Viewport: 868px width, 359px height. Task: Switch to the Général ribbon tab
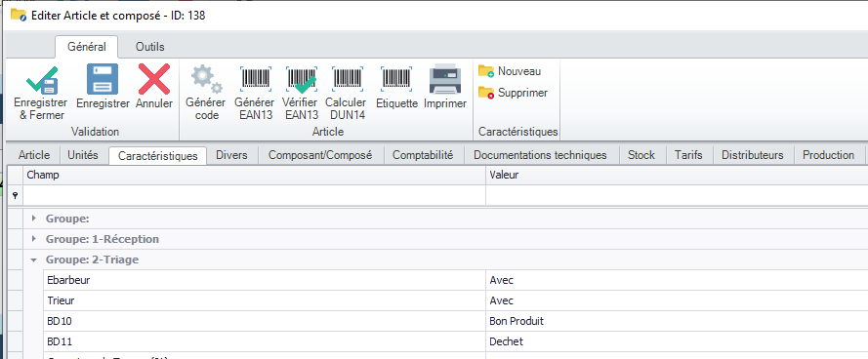click(x=86, y=47)
